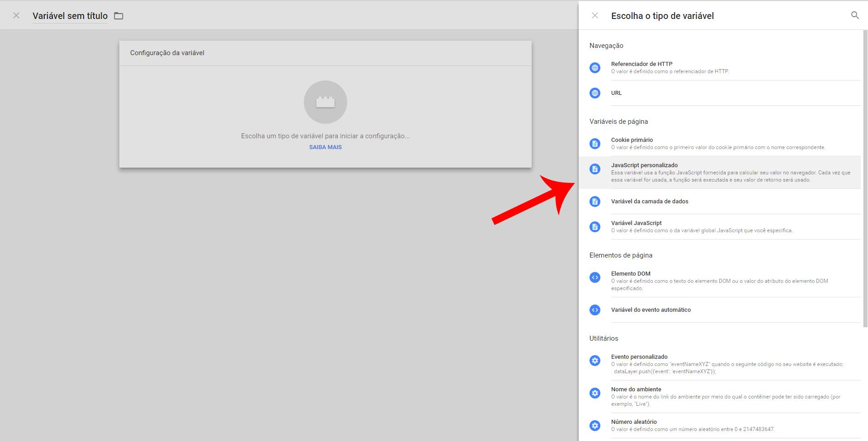Open the SAIBA MAIS link
Viewport: 868px width, 441px height.
point(325,147)
